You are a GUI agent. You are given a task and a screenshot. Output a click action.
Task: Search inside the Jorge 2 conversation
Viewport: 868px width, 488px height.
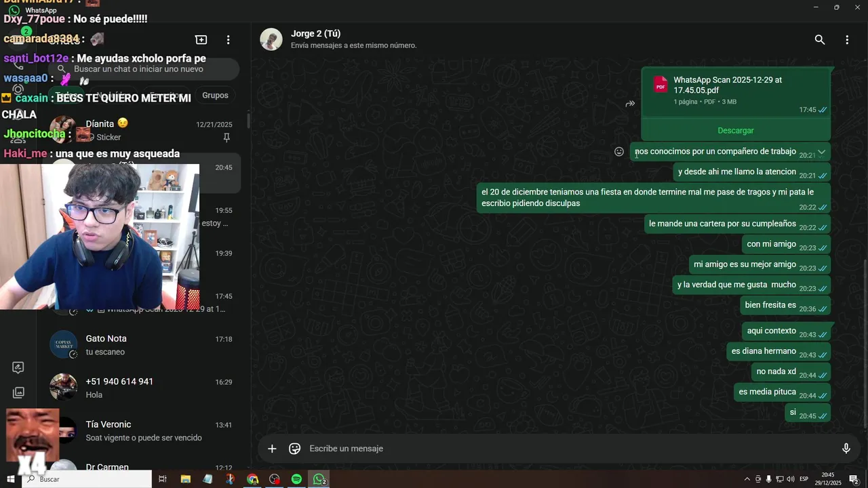820,40
